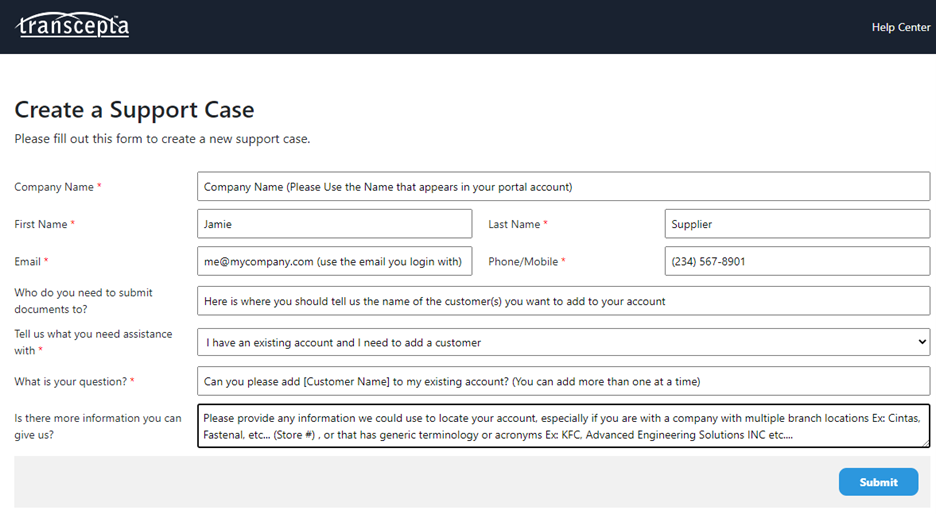Open the Help Center link
The width and height of the screenshot is (936, 514).
(x=900, y=27)
